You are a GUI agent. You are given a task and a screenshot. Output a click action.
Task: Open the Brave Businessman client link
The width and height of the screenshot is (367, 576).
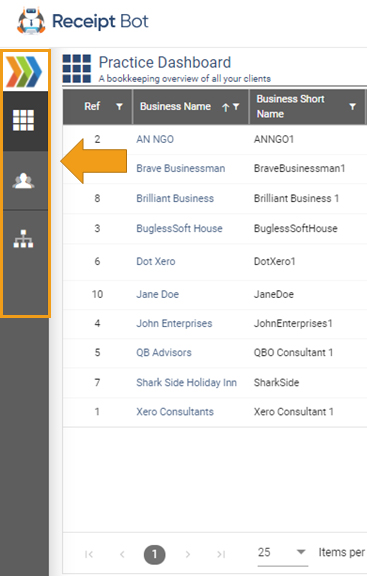[180, 168]
